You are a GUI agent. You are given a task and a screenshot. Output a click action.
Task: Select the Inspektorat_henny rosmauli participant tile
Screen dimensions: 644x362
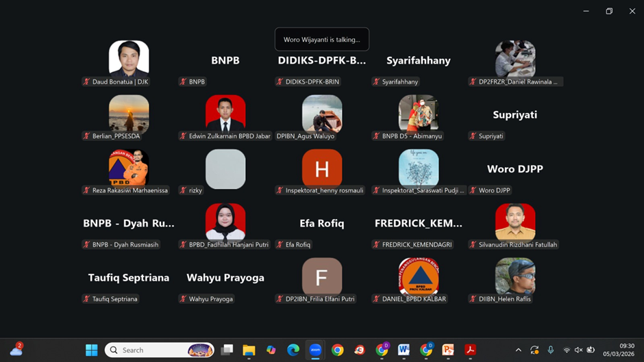322,168
